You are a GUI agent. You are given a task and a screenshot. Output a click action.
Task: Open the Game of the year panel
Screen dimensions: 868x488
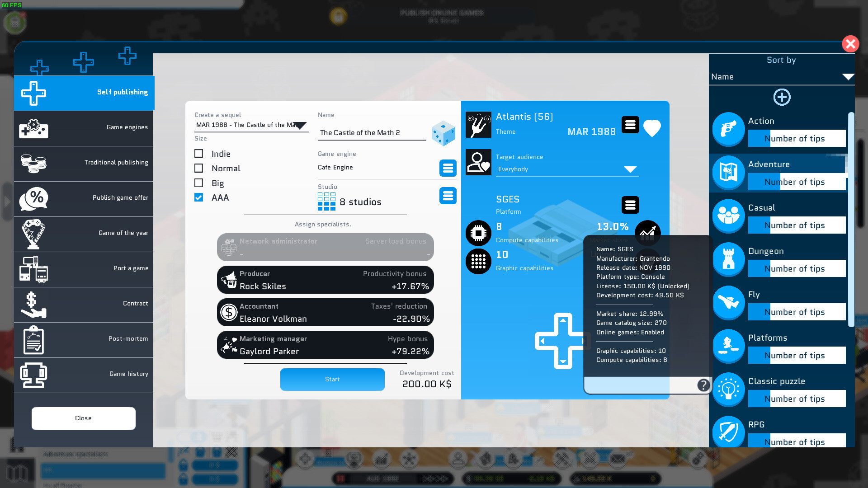coord(83,232)
